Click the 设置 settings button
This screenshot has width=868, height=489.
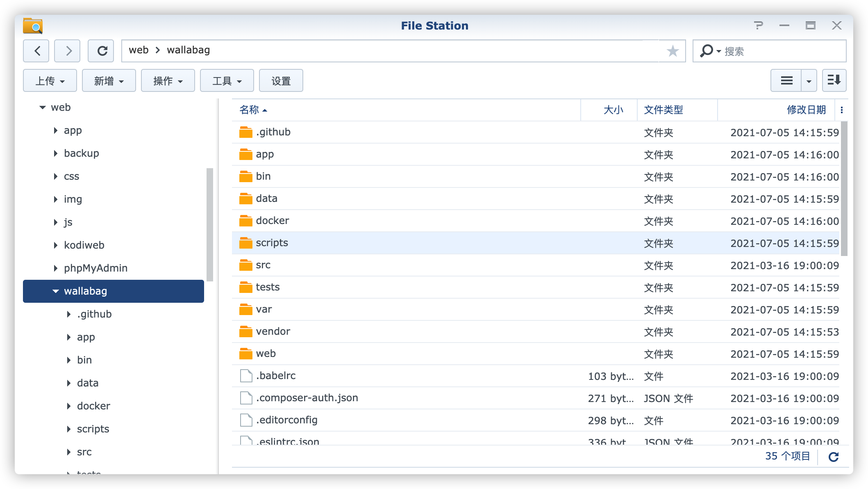(281, 80)
